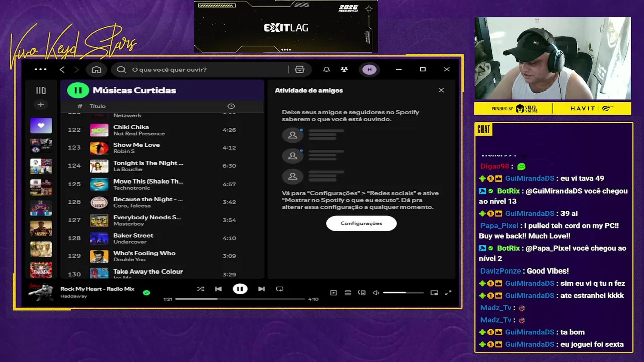
Task: Go back with the left arrow
Action: pos(62,70)
